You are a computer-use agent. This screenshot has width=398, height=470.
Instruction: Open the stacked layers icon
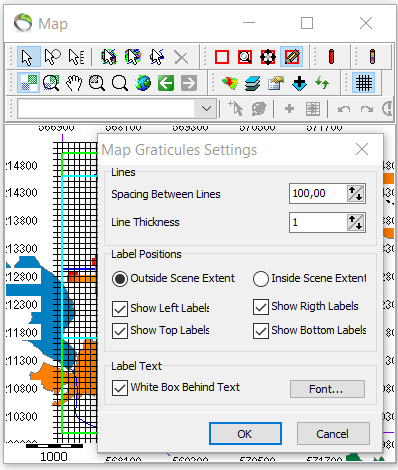coord(253,83)
